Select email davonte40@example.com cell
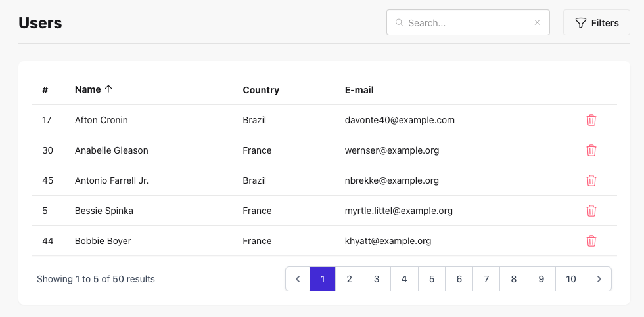Viewport: 644px width, 317px height. coord(400,120)
